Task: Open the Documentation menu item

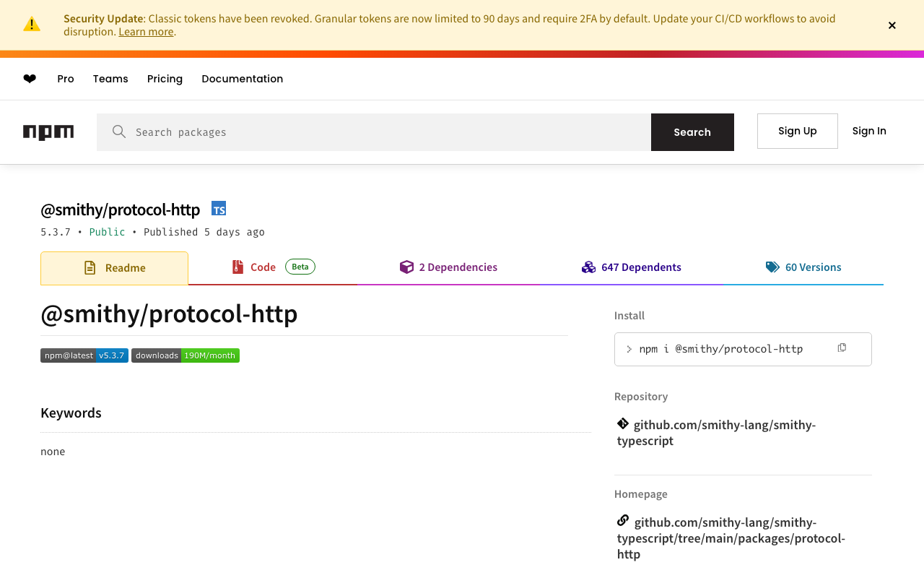Action: click(x=242, y=79)
